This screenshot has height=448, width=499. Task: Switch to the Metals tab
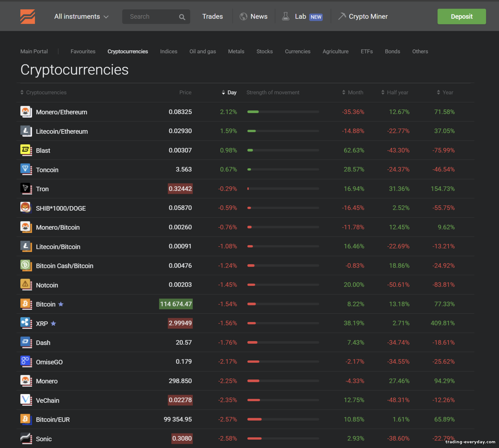coord(236,52)
